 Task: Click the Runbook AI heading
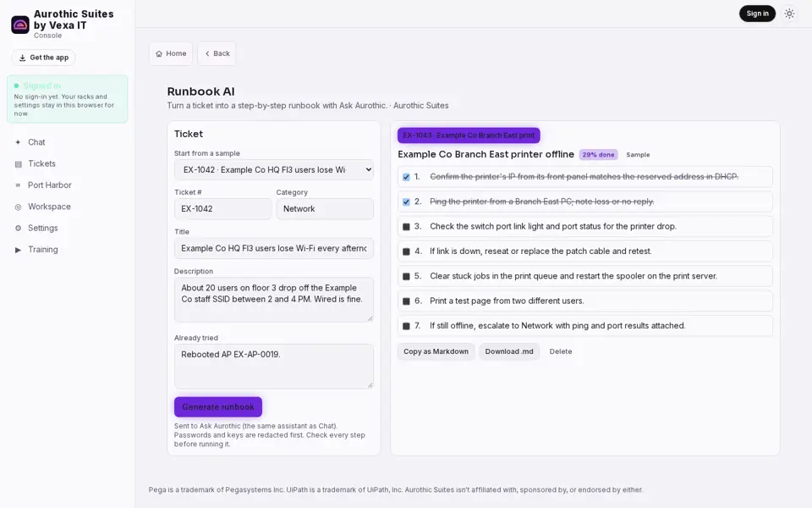tap(200, 91)
